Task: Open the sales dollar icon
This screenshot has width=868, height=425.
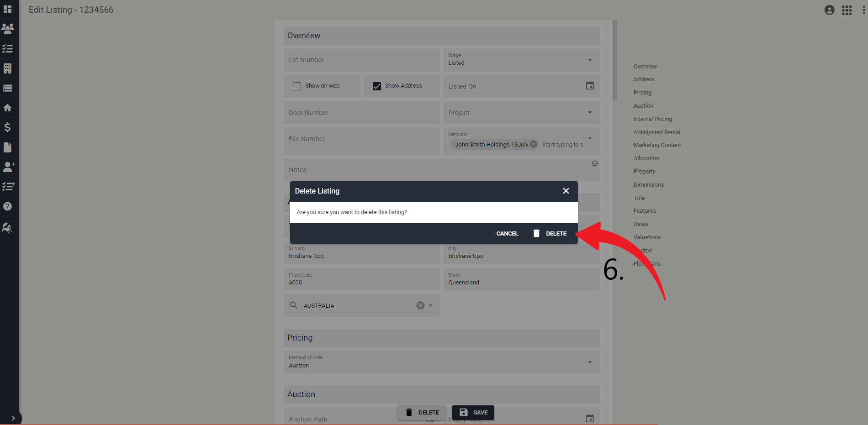Action: point(8,128)
